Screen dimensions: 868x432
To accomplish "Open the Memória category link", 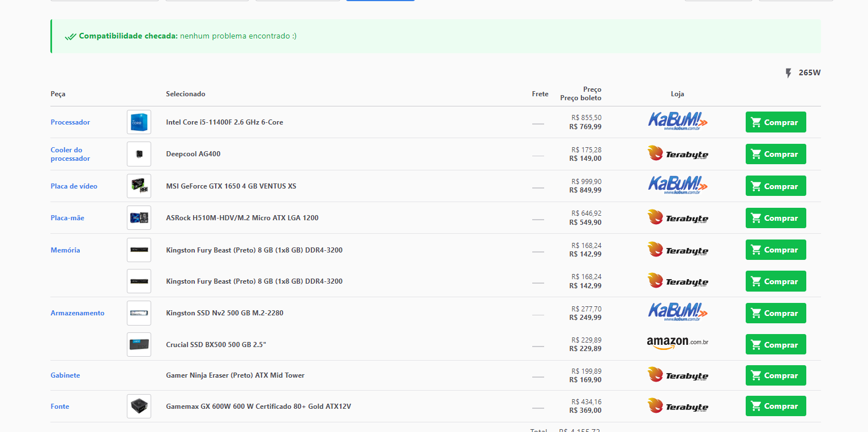I will pyautogui.click(x=65, y=250).
